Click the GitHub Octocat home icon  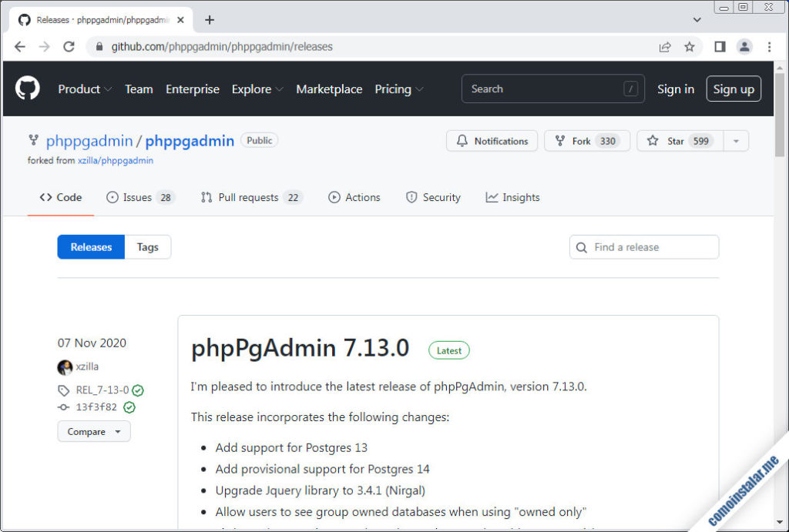click(x=28, y=88)
